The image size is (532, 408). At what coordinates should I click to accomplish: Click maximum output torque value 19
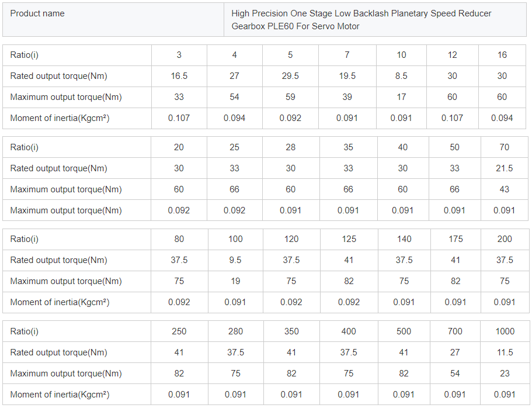pos(235,281)
